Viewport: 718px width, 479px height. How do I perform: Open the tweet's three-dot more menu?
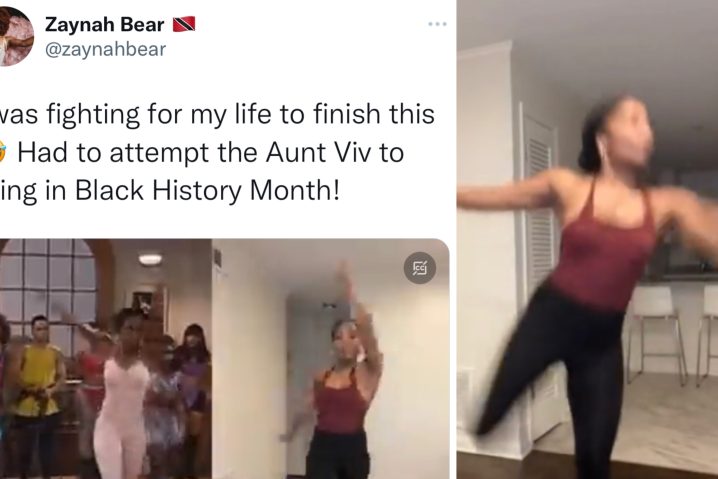pos(437,24)
